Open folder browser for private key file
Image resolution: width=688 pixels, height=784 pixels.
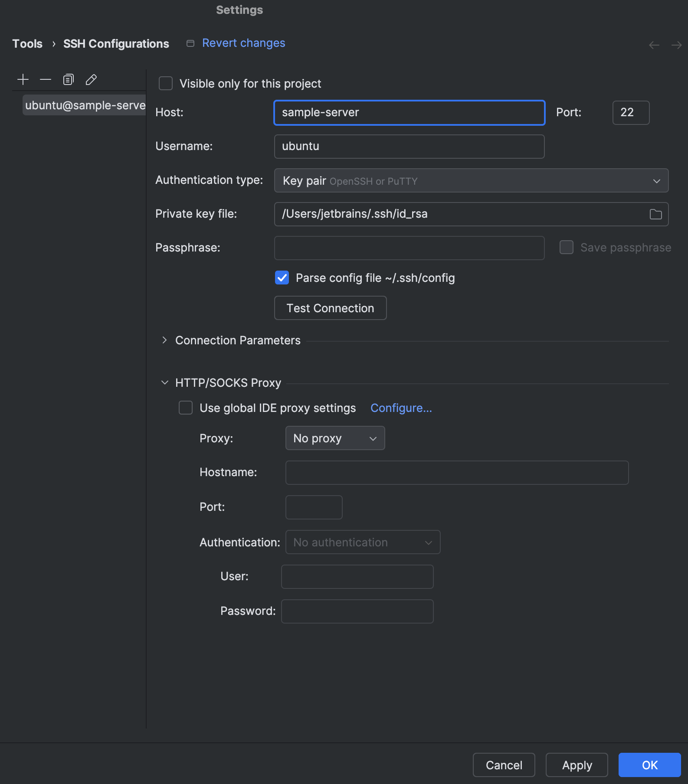655,214
